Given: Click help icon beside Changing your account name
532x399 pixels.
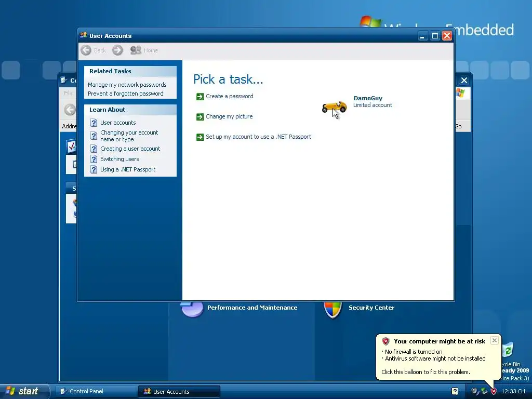Looking at the screenshot, I should pos(94,136).
